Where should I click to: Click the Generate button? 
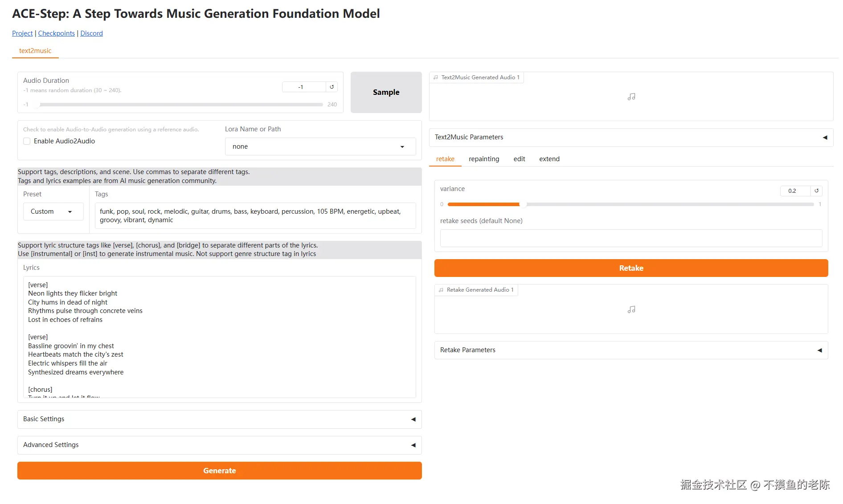click(x=220, y=471)
